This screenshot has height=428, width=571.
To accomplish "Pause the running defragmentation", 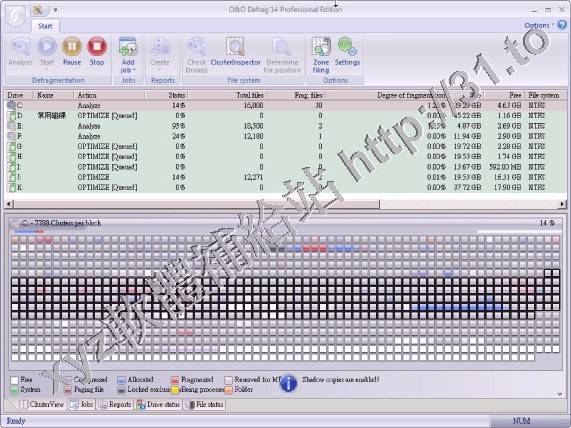I will click(x=72, y=47).
